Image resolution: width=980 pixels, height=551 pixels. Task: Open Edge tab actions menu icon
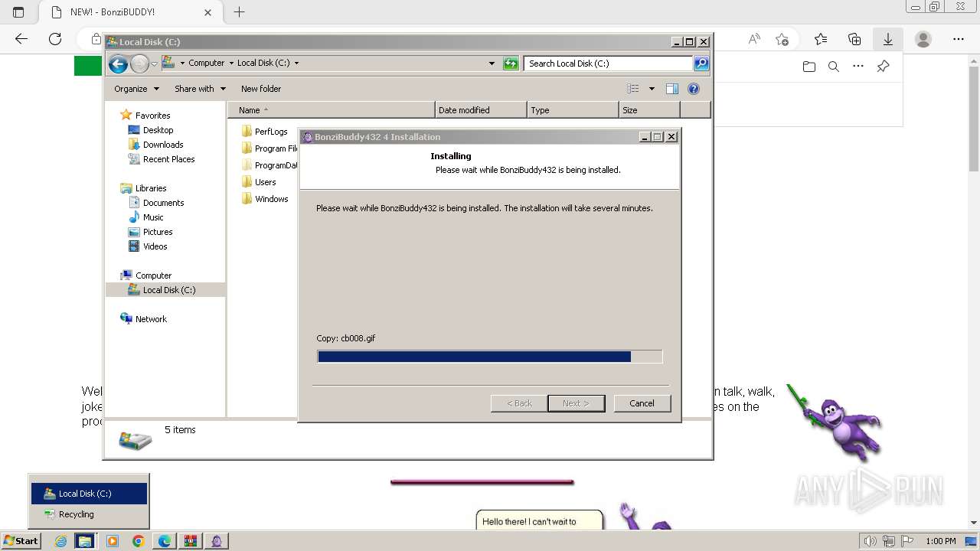coord(18,12)
